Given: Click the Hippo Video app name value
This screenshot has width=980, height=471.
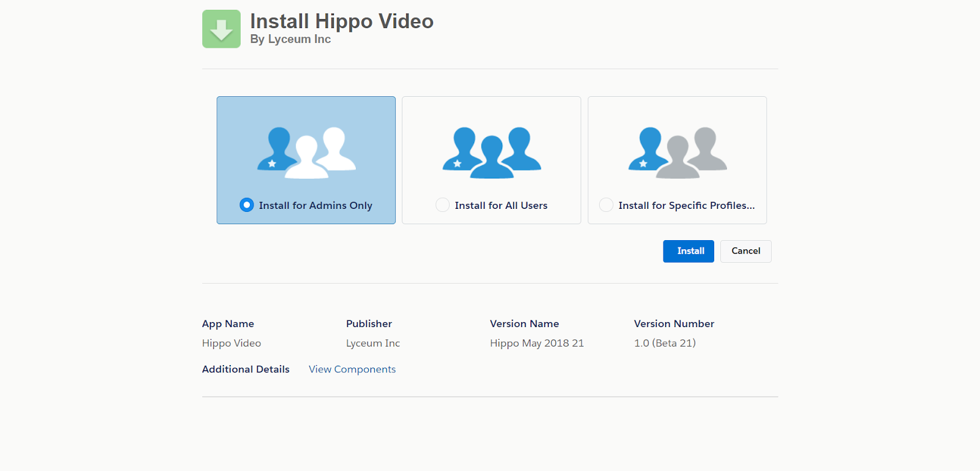Looking at the screenshot, I should pos(232,344).
